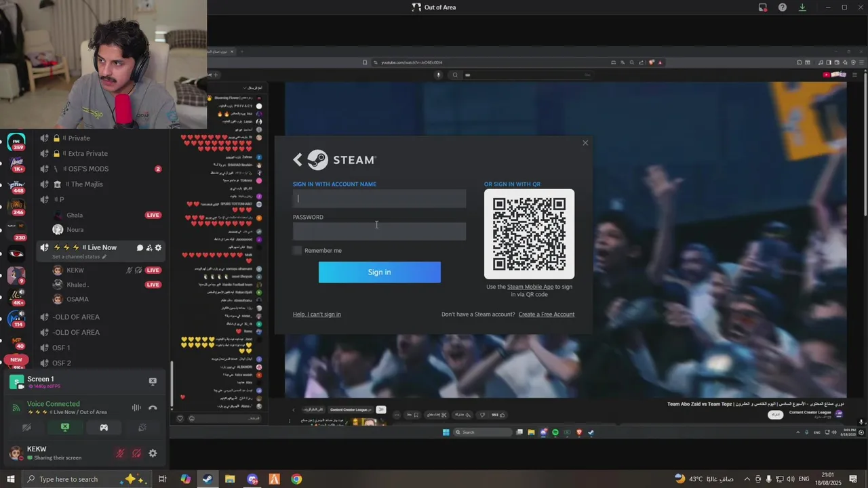Invite people to Live Now channel

pos(149,248)
